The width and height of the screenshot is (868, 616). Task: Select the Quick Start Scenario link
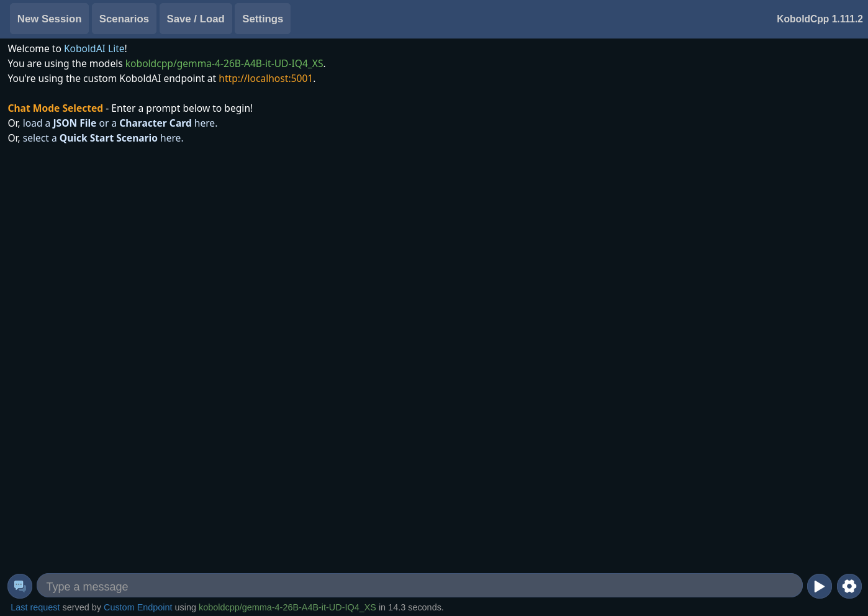click(109, 138)
